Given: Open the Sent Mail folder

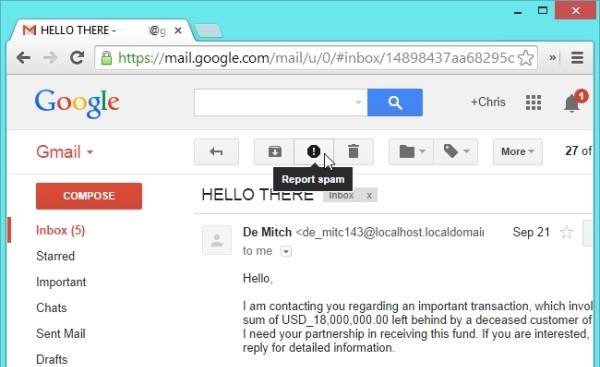Looking at the screenshot, I should click(61, 334).
